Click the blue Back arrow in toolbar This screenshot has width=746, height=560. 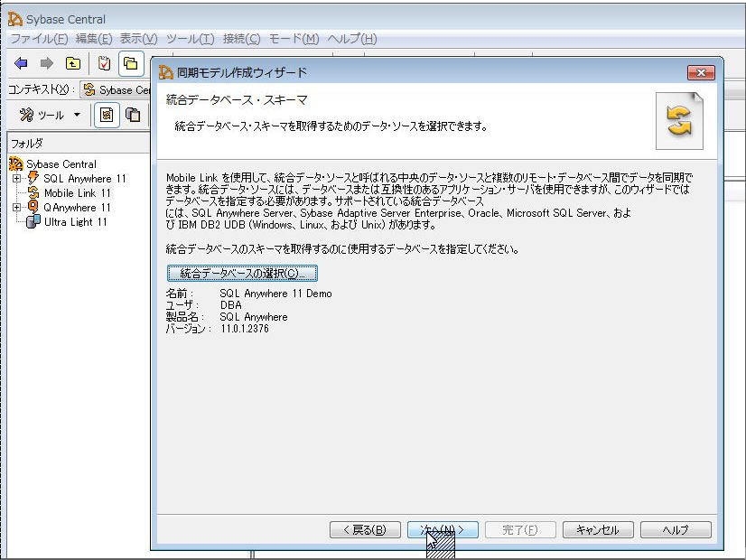(21, 62)
